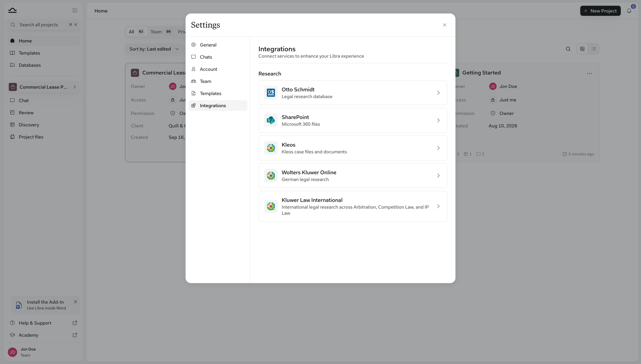Open Help & Support link
The width and height of the screenshot is (641, 364).
point(44,323)
